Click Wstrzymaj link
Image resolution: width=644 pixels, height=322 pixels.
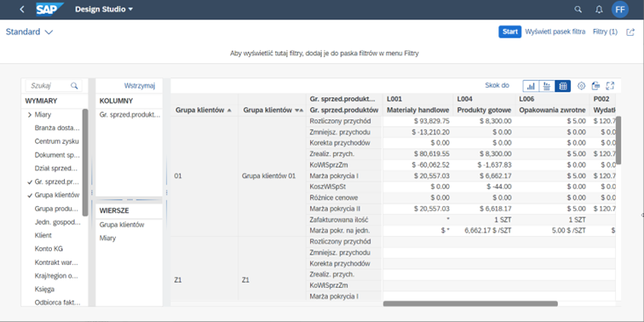140,86
